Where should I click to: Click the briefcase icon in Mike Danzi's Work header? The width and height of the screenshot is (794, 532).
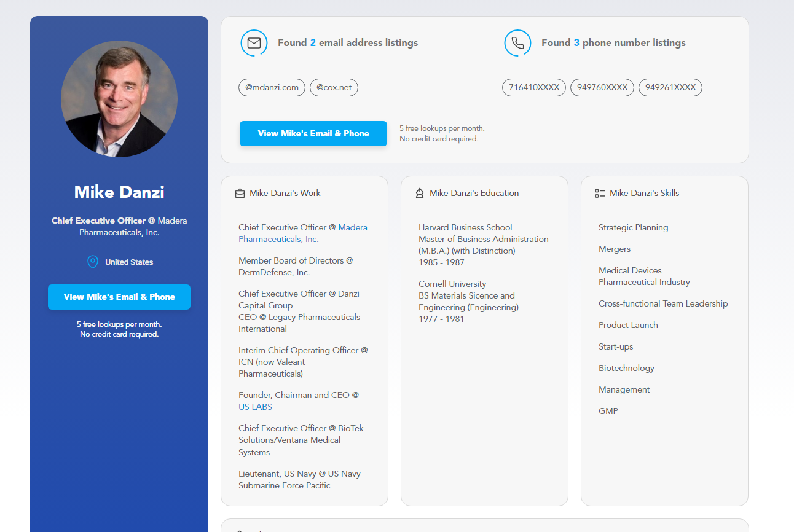point(240,193)
